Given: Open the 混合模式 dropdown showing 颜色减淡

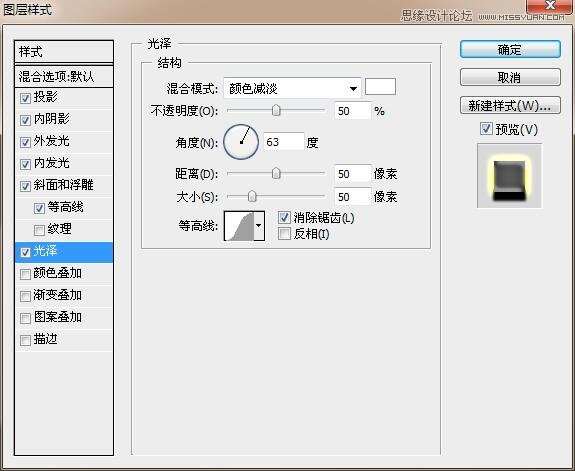Looking at the screenshot, I should pos(292,88).
